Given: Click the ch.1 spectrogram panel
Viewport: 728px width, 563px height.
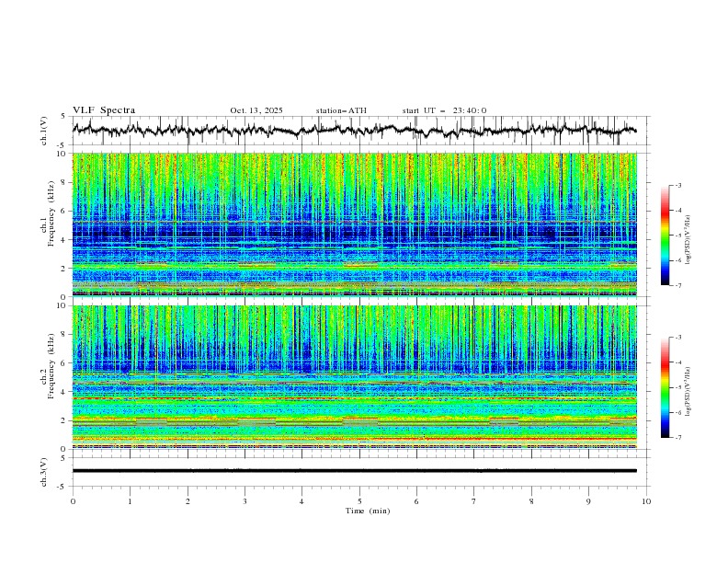Looking at the screenshot, I should tap(355, 224).
